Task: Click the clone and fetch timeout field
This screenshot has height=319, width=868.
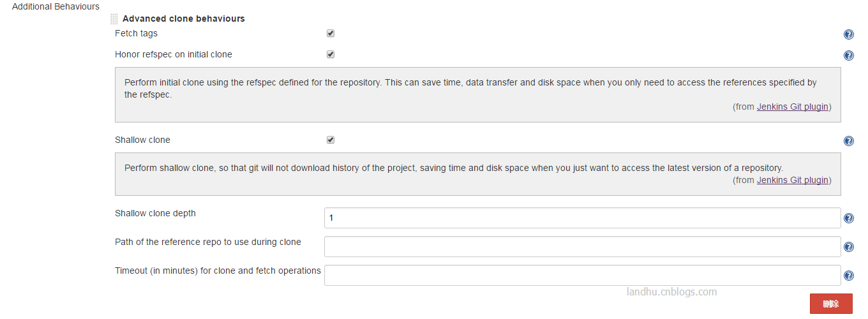Action: click(x=582, y=275)
